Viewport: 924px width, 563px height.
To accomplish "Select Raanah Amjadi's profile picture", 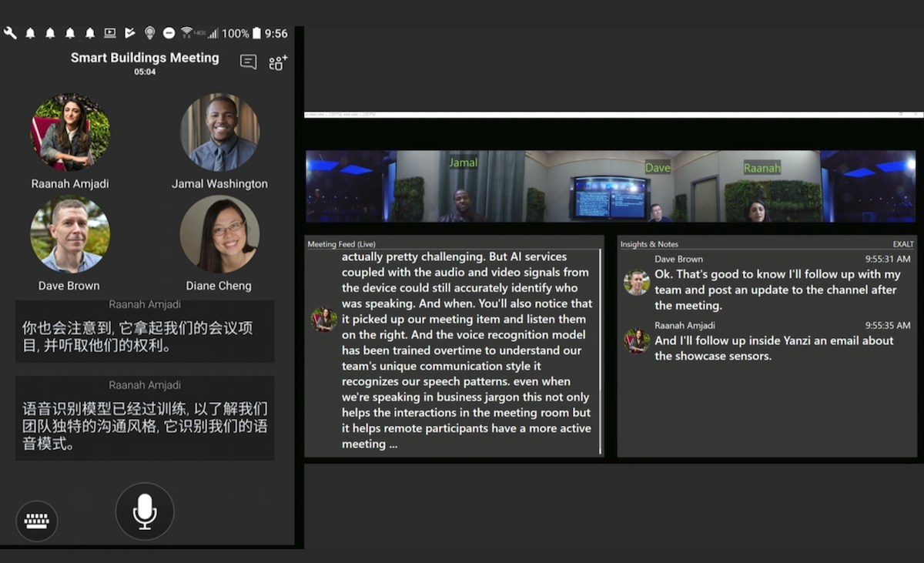I will [70, 132].
